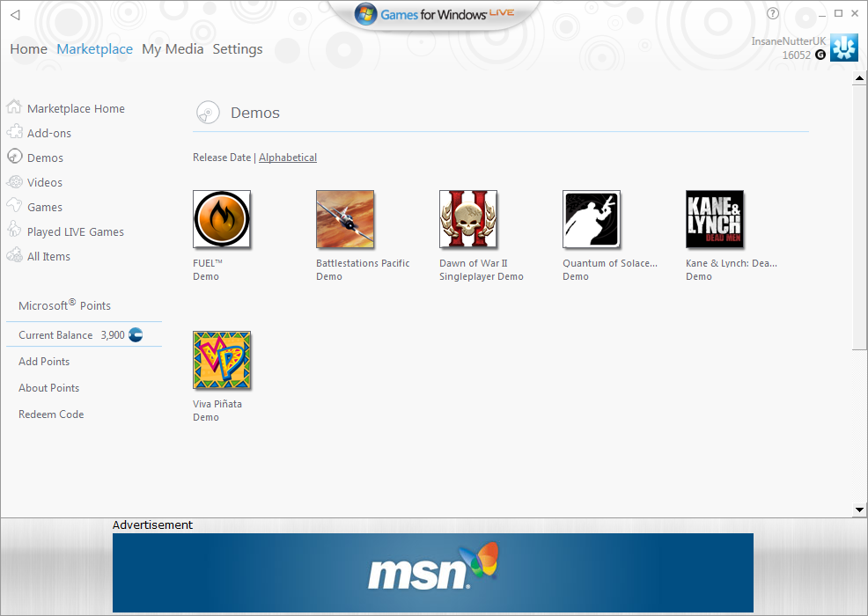868x616 pixels.
Task: Click the Redeem Code link
Action: coord(51,414)
